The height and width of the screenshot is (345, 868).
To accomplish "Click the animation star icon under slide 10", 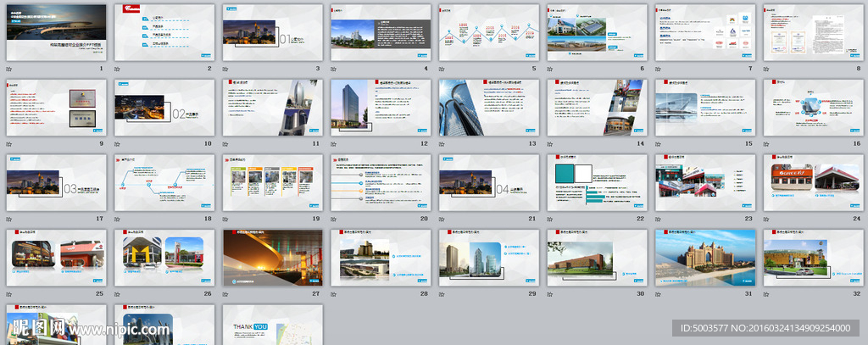I will pos(117,143).
